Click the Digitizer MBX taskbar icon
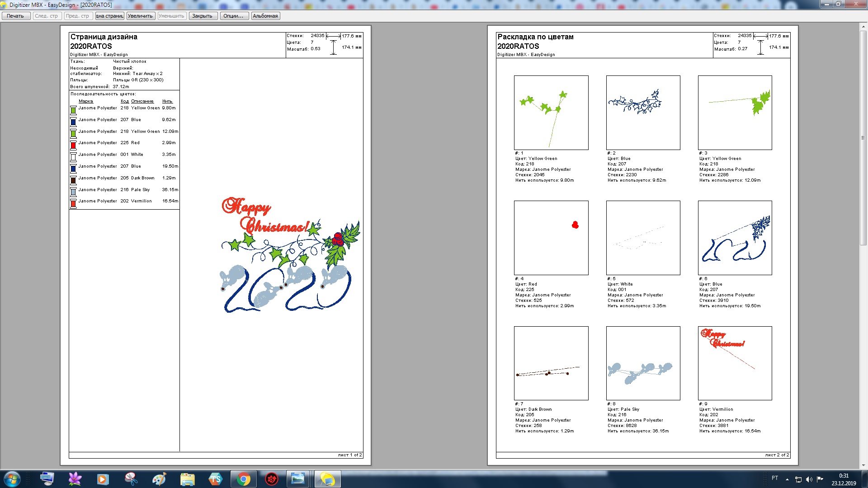Viewport: 868px width, 488px height. pyautogui.click(x=327, y=479)
